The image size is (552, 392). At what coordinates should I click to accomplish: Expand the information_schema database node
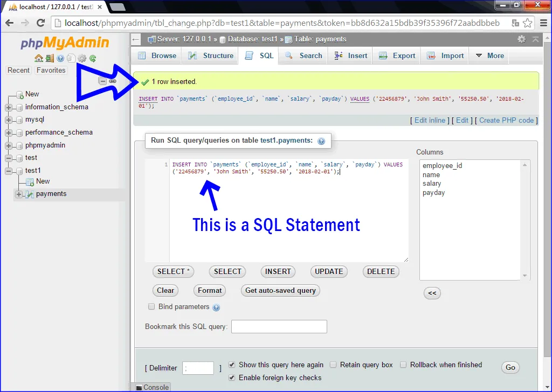9,107
